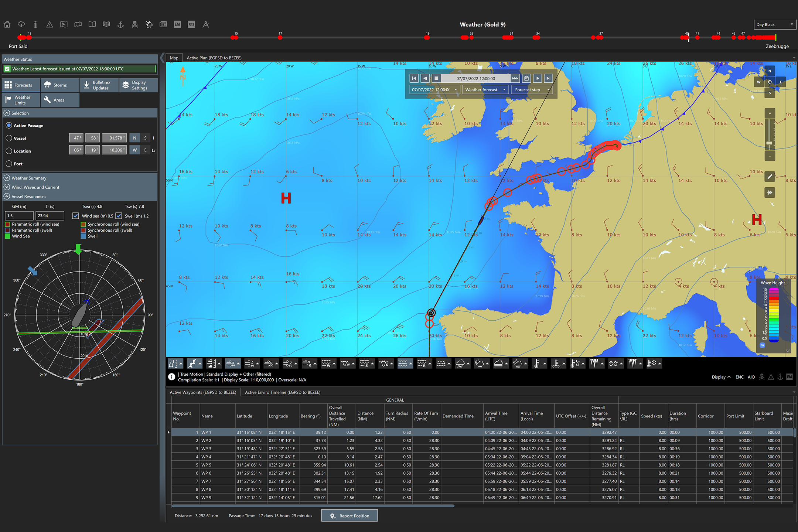Expand Wind, Waves and Current section

tap(7, 187)
